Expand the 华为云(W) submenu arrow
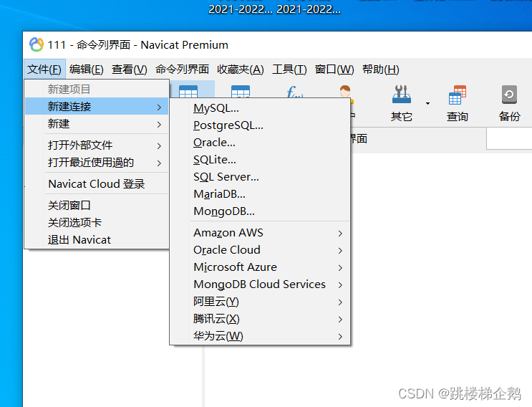The image size is (532, 407). point(340,337)
